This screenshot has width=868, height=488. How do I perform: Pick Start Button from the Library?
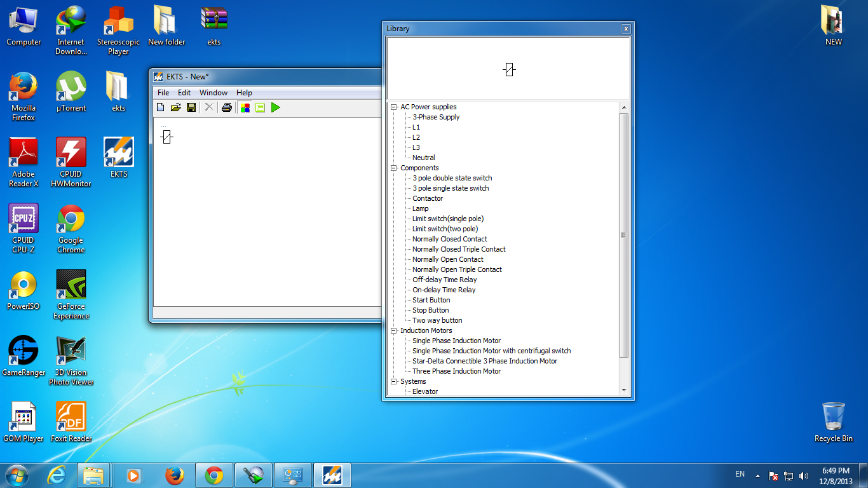[x=431, y=300]
